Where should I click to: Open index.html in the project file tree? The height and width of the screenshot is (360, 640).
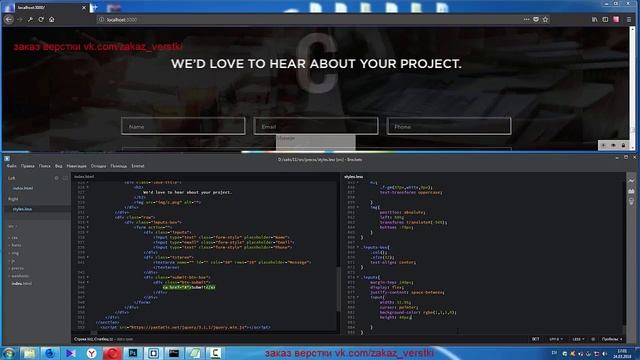click(22, 283)
